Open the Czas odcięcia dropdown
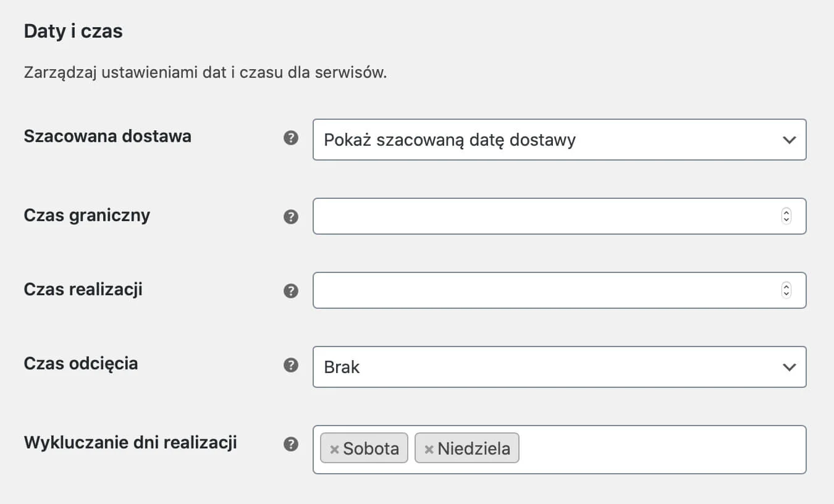 544,367
